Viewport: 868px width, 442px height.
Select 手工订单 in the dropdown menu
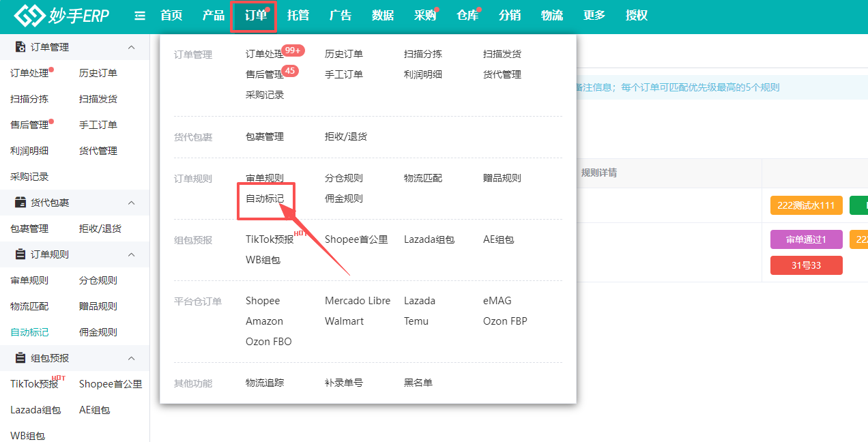[x=344, y=74]
